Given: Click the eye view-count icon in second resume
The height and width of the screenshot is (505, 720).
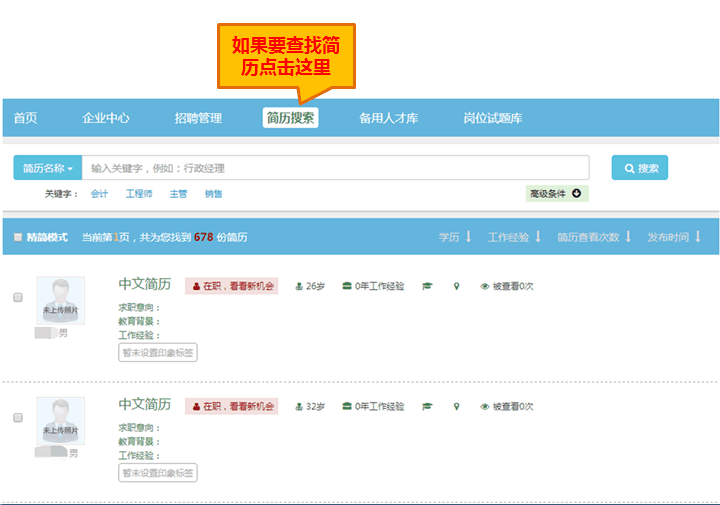Looking at the screenshot, I should pos(485,407).
